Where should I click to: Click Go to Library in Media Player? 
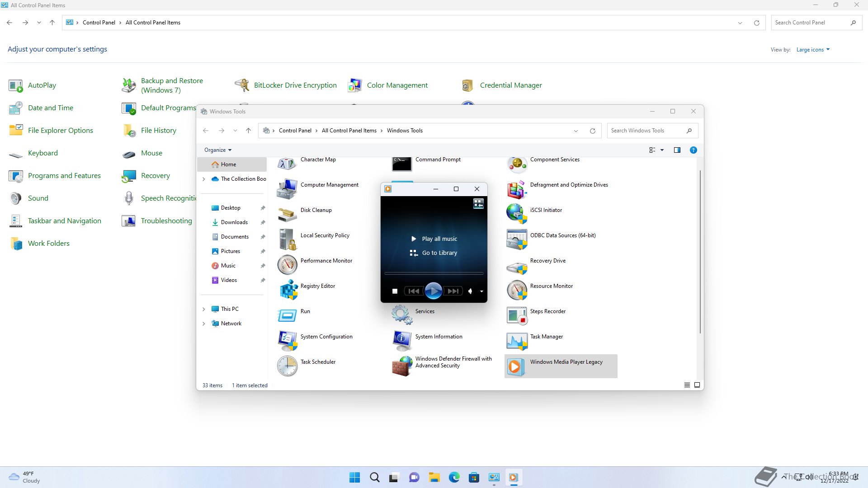(x=434, y=253)
